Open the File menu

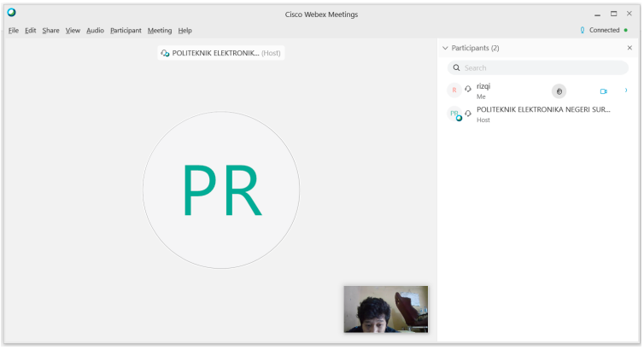pos(14,31)
